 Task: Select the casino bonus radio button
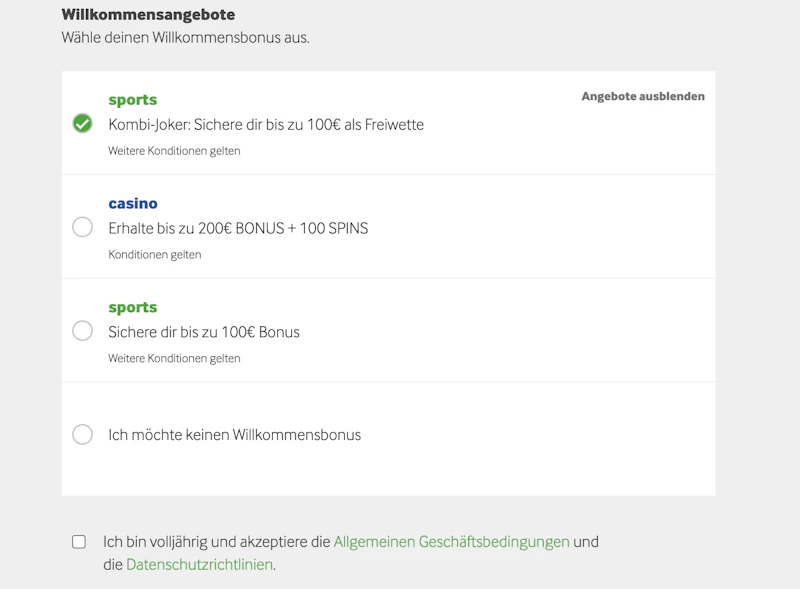coord(83,227)
